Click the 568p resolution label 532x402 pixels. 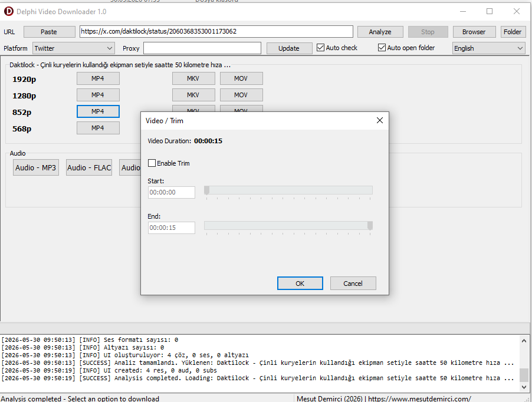click(x=22, y=129)
